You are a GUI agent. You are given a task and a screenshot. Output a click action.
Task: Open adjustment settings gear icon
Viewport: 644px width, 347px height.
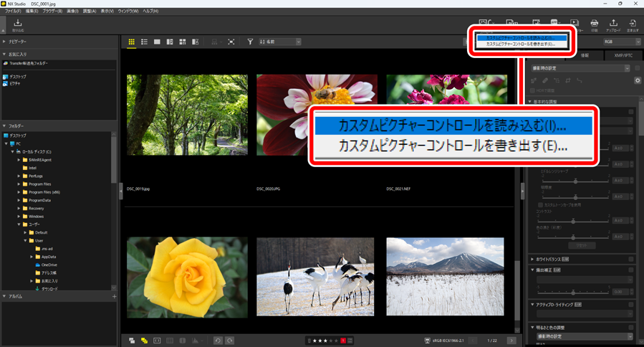pyautogui.click(x=637, y=80)
